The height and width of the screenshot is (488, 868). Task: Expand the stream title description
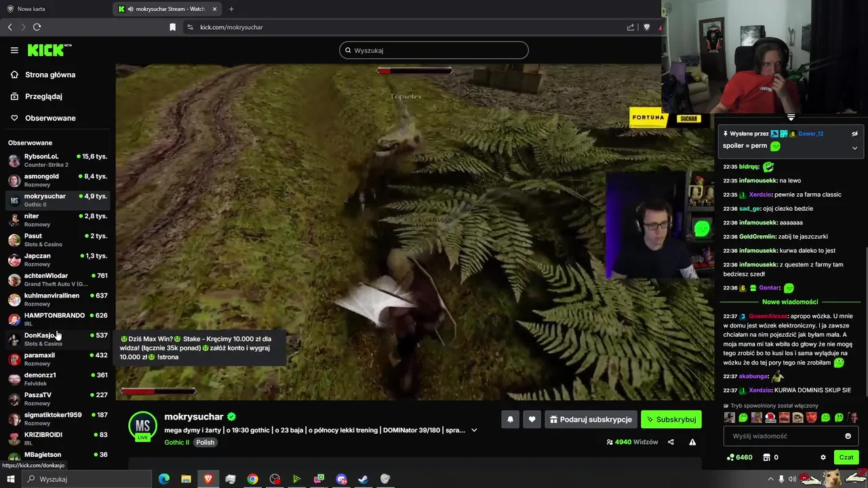coord(474,430)
